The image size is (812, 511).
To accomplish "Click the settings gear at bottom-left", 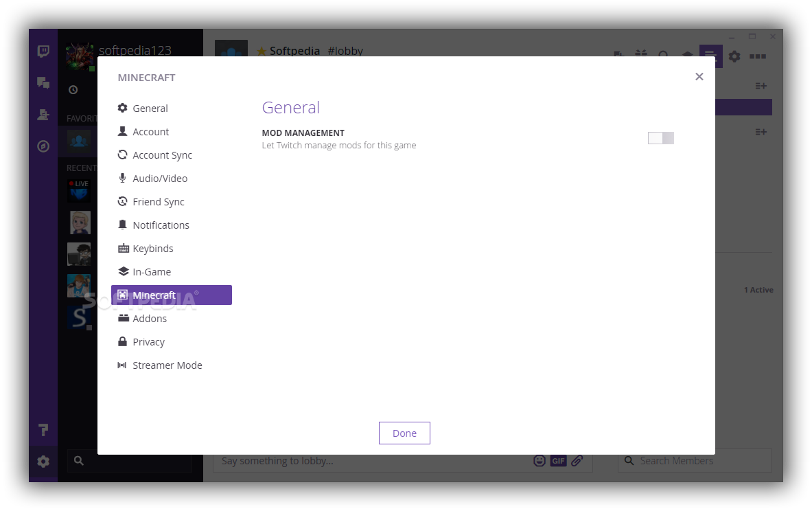I will pos(43,462).
